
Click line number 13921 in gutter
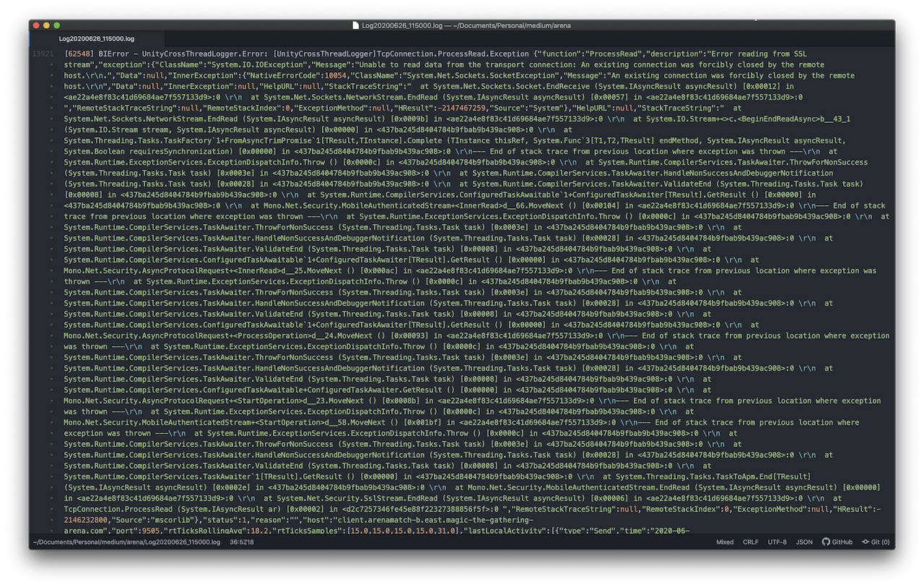(42, 54)
